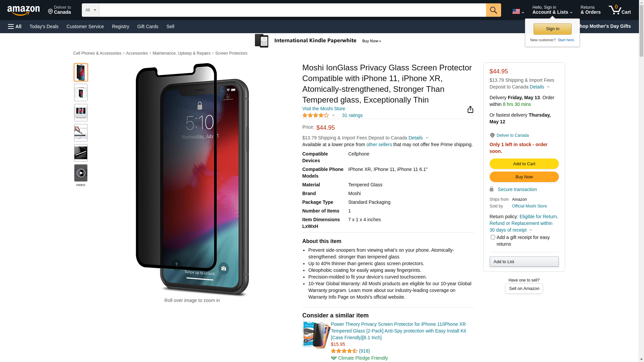Expand shipping Details in the buy box

click(x=539, y=87)
